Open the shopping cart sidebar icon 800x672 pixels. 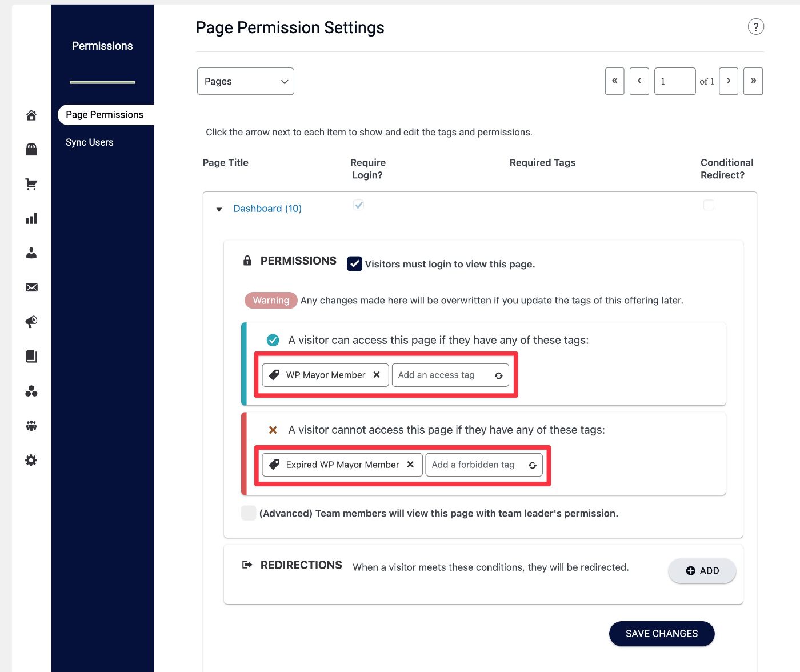click(x=31, y=184)
